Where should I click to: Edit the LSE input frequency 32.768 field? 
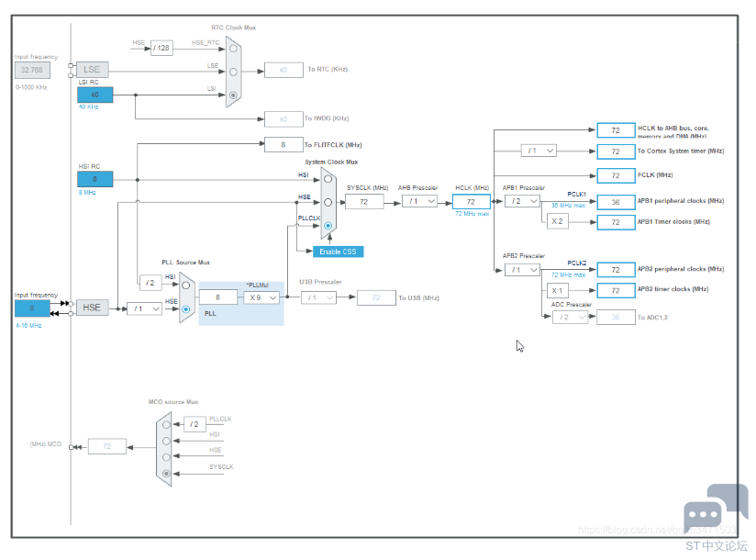click(32, 70)
